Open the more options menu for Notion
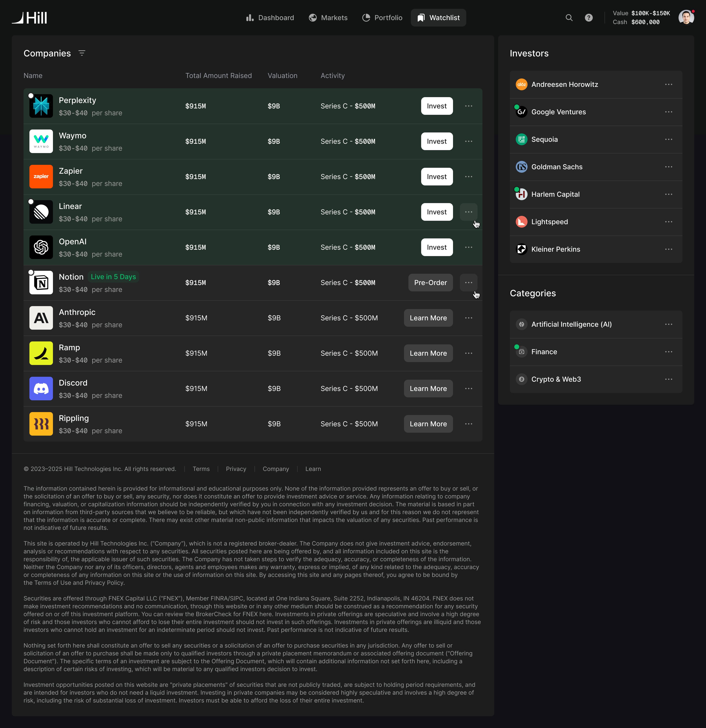The image size is (706, 728). 468,283
